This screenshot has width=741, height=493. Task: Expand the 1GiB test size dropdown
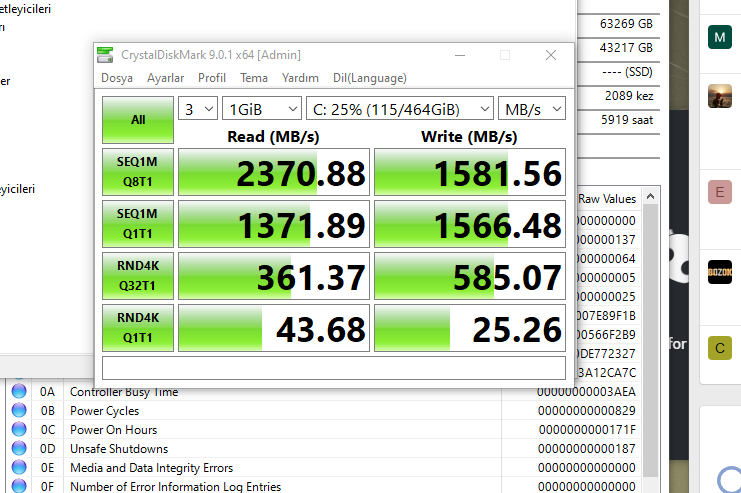click(262, 109)
